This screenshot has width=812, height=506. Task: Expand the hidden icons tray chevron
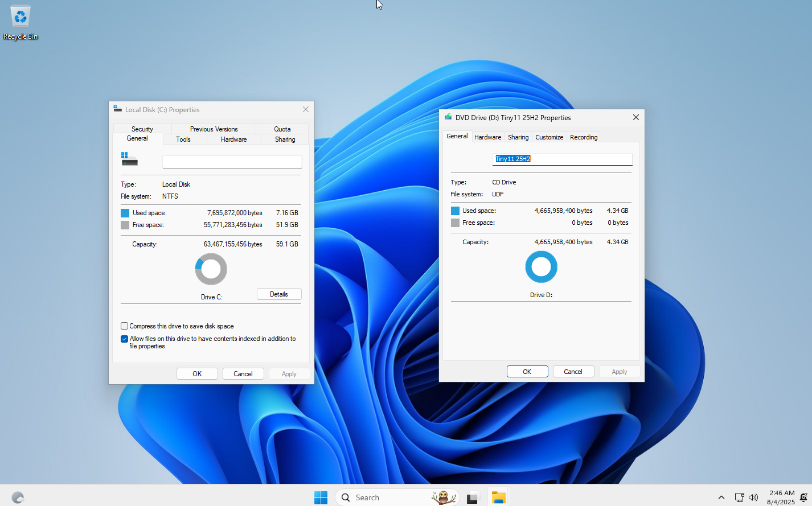pos(721,497)
